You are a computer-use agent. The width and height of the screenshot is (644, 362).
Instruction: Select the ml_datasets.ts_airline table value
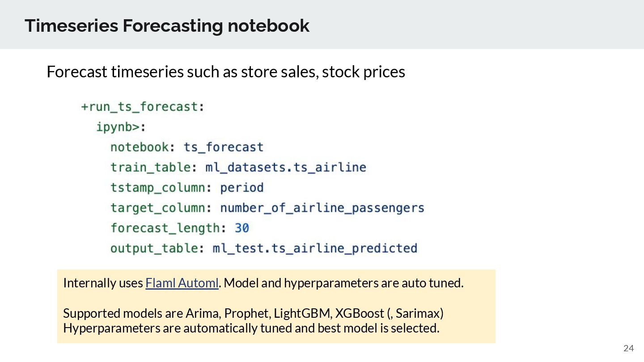pyautogui.click(x=286, y=168)
